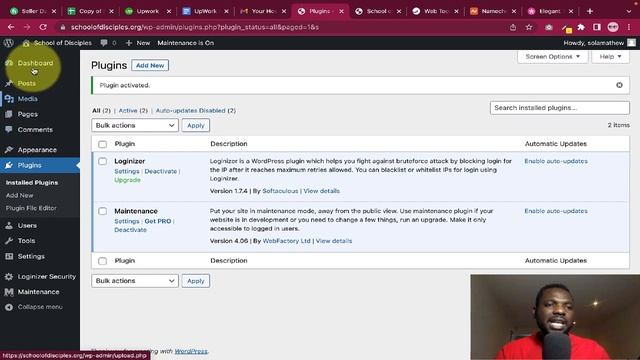Open the Appearance menu
Screen dimensions: 640x360
[37, 150]
